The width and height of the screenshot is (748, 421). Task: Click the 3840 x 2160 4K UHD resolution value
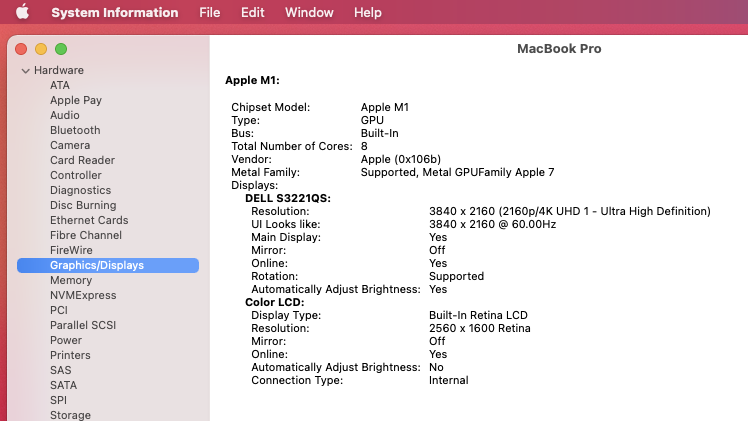click(570, 211)
